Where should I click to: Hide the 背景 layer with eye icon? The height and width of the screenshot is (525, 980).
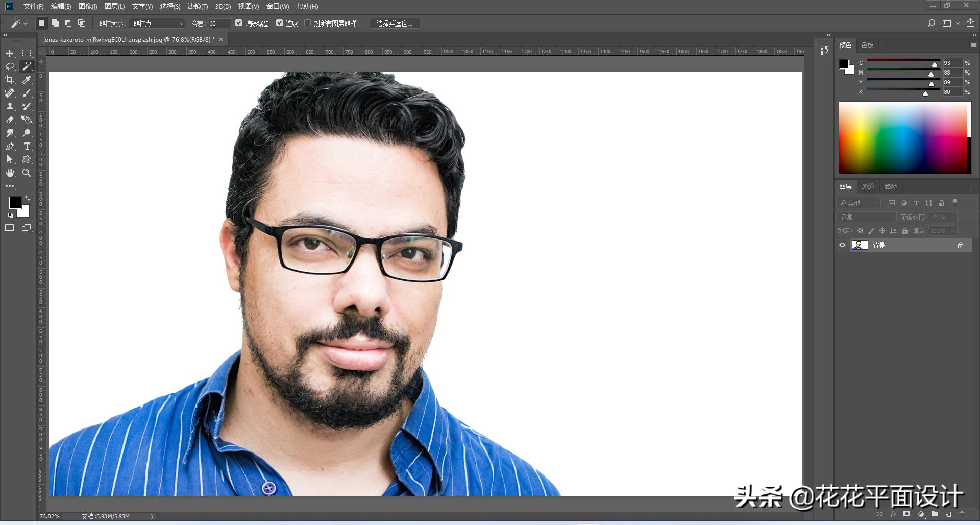pyautogui.click(x=842, y=245)
